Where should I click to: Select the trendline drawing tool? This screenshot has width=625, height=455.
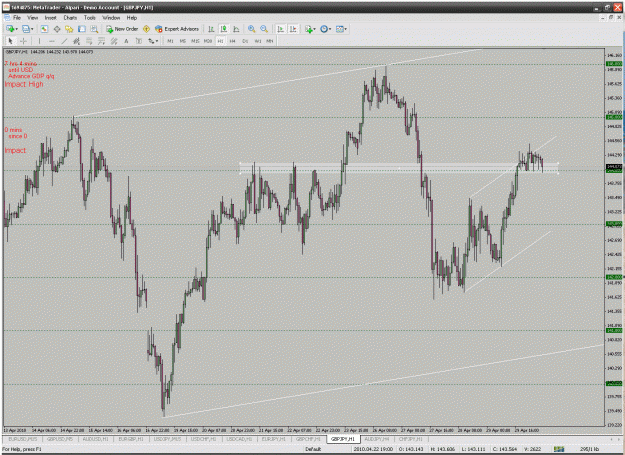click(x=64, y=41)
